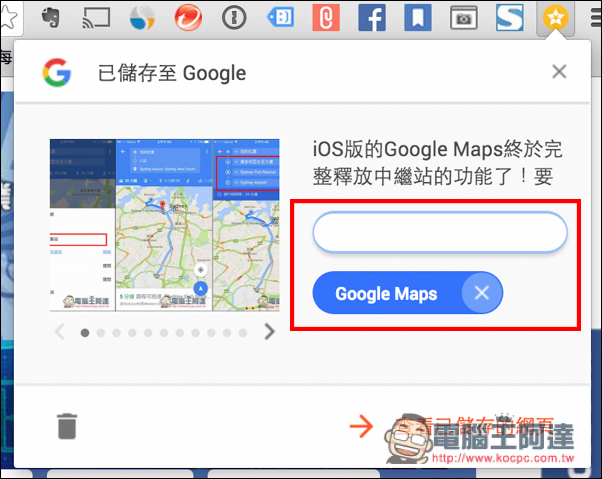The height and width of the screenshot is (479, 602).
Task: Show the previous thumbnail image
Action: pos(60,332)
